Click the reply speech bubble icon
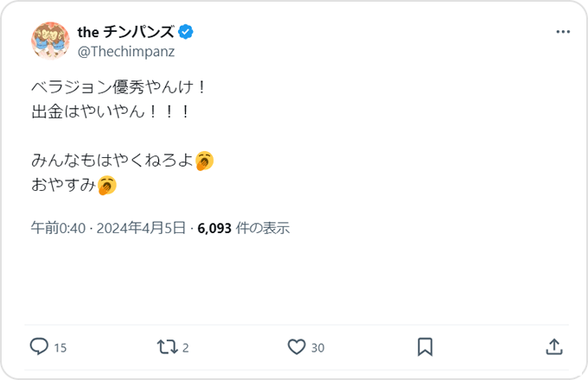This screenshot has height=380, width=588. point(39,346)
